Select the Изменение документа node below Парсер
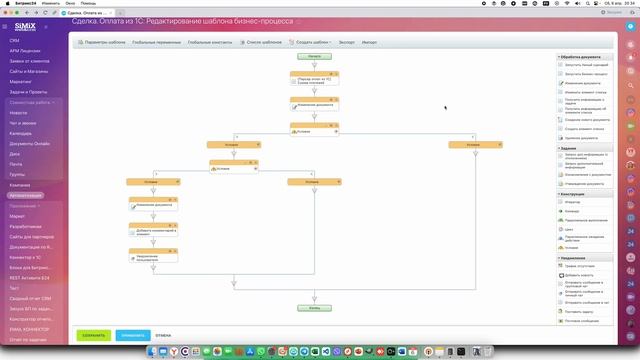This screenshot has width=640, height=360. point(314,104)
